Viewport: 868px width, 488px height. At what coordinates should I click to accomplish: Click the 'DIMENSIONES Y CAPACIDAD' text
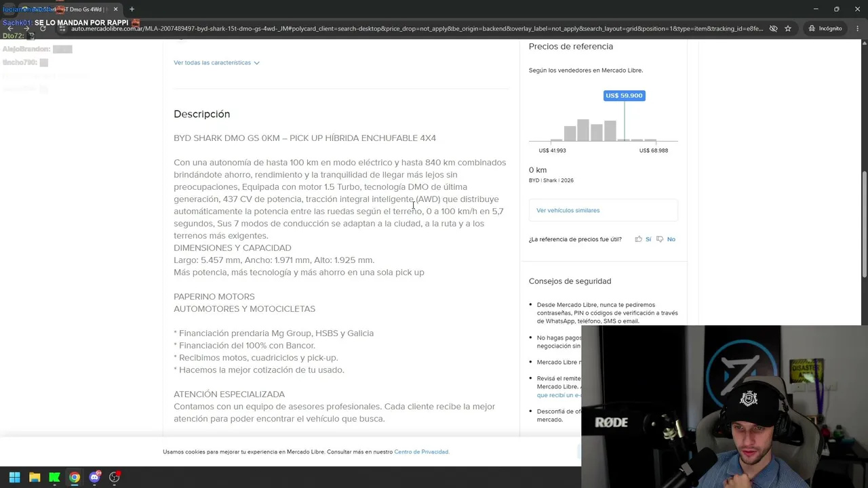coord(233,248)
